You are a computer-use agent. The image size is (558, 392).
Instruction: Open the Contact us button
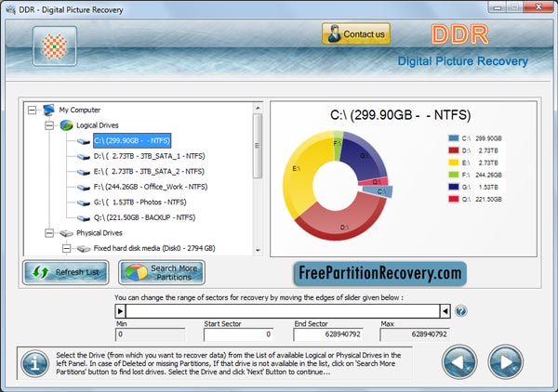click(x=356, y=33)
